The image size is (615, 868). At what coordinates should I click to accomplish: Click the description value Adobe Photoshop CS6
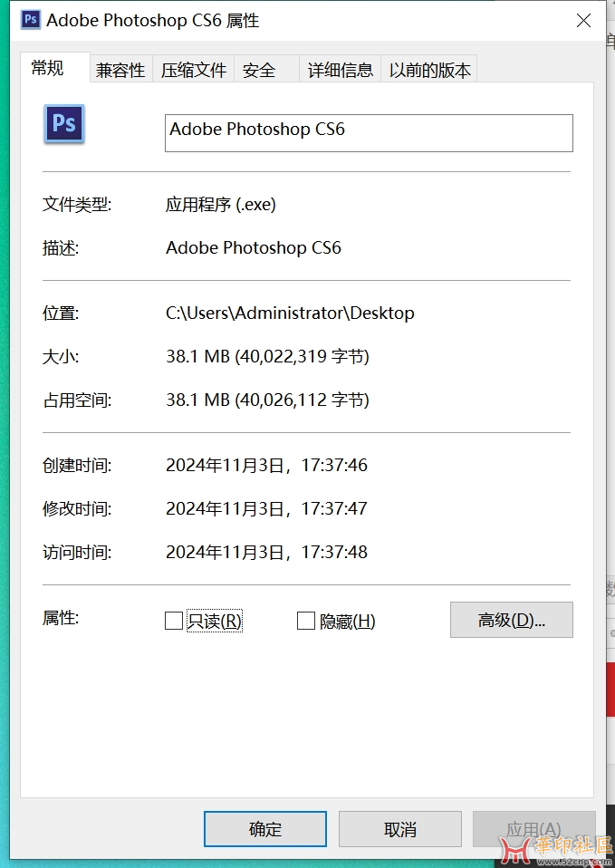pyautogui.click(x=254, y=247)
